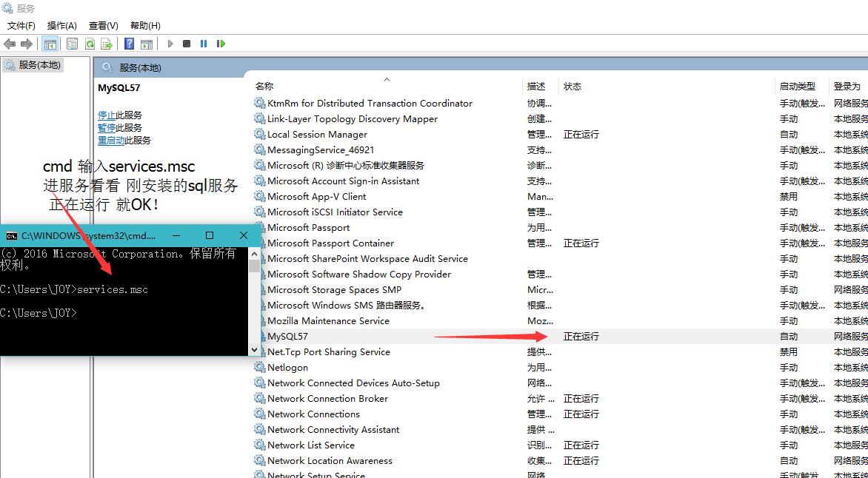Open the Properties toolbar icon
This screenshot has height=478, width=868.
pyautogui.click(x=72, y=44)
